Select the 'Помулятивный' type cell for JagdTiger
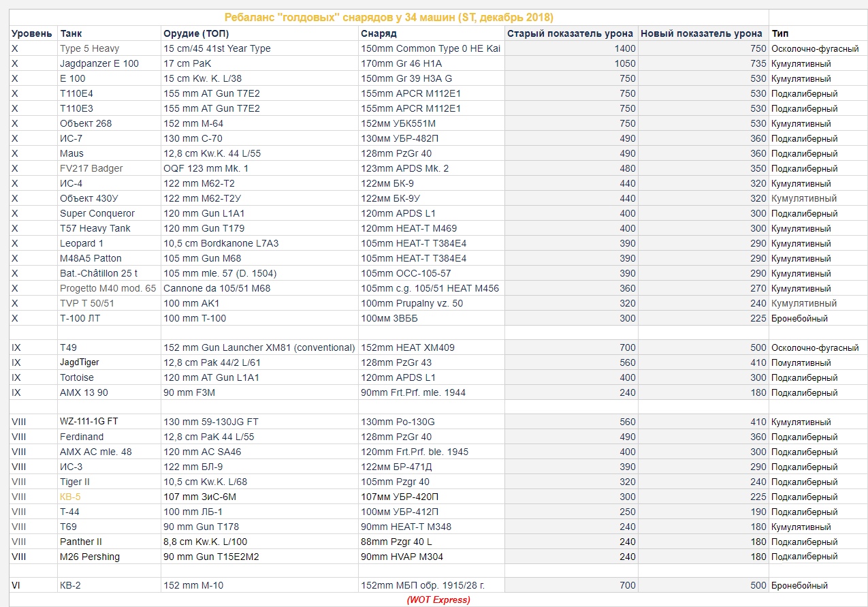The height and width of the screenshot is (607, 868). coord(801,362)
